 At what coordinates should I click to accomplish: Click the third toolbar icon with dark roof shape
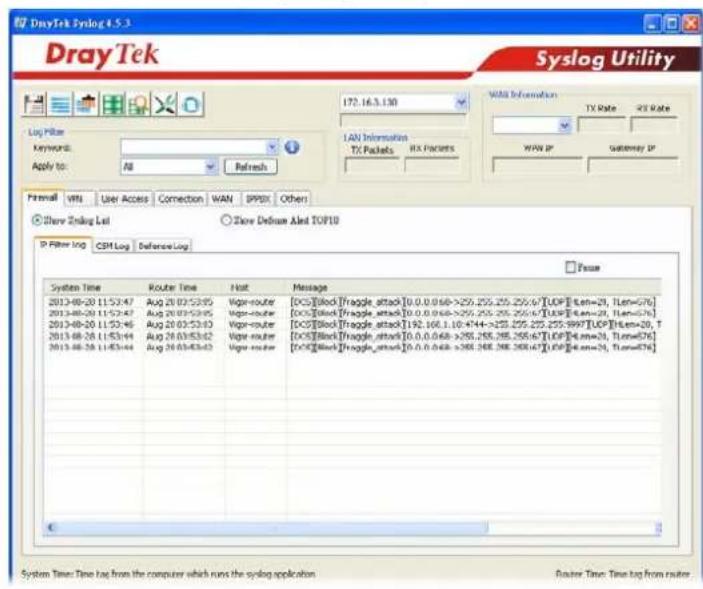pos(86,104)
